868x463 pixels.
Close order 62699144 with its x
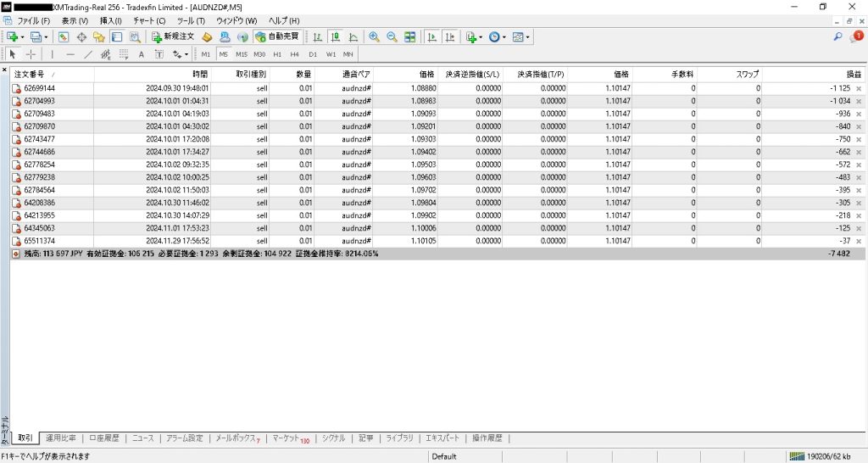click(859, 88)
